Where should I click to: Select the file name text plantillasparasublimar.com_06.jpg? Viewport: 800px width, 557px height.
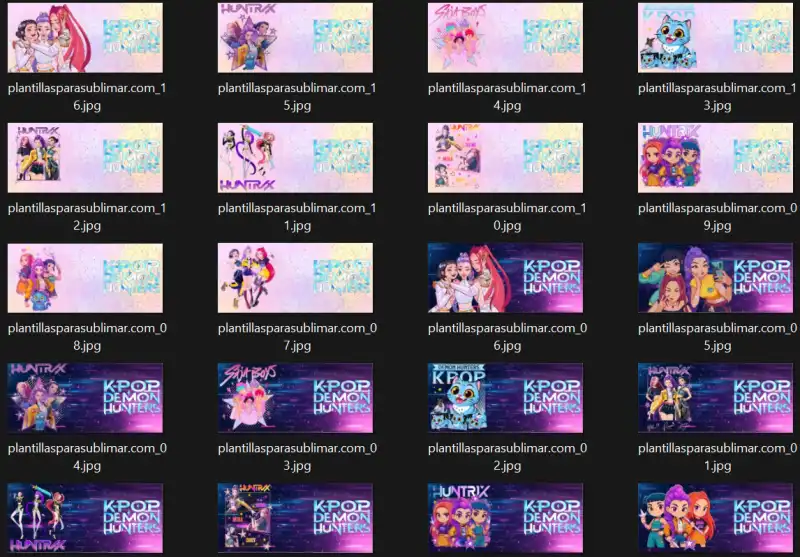click(507, 336)
